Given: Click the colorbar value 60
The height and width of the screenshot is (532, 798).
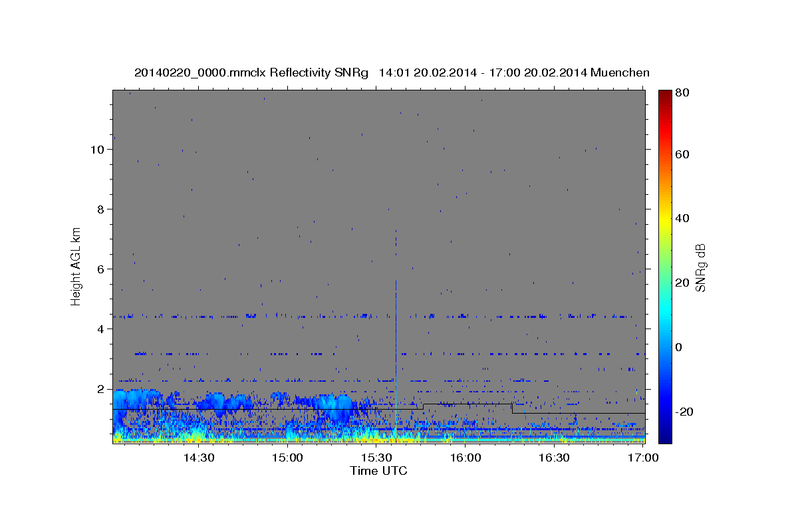Looking at the screenshot, I should (682, 154).
